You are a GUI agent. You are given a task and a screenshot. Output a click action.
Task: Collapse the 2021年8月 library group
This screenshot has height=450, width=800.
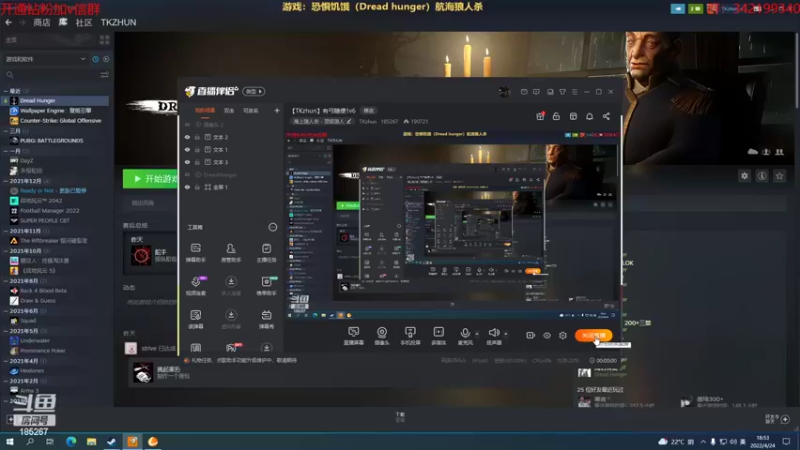(x=6, y=281)
